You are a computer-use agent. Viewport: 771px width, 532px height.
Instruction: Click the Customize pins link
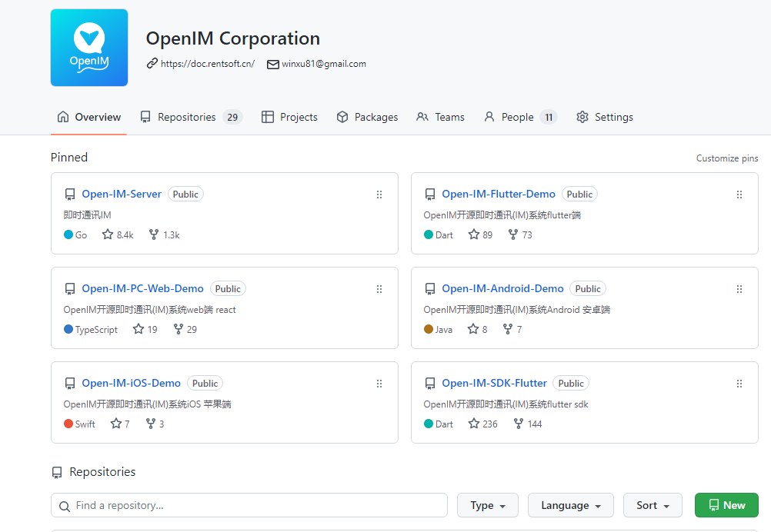click(x=726, y=158)
